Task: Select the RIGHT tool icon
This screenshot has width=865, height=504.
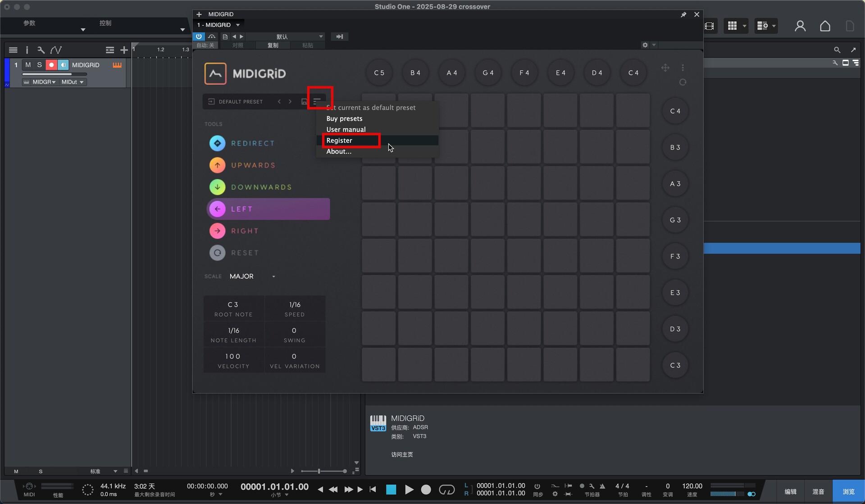Action: [x=217, y=231]
